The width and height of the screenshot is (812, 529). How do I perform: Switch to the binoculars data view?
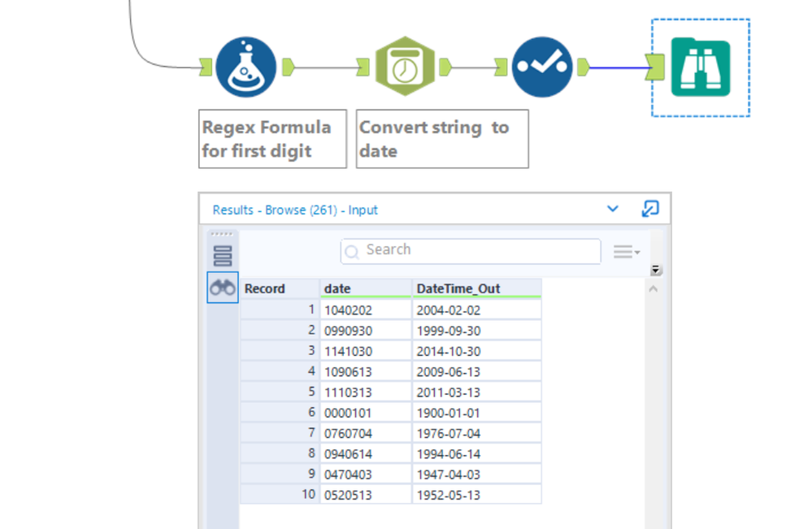click(x=223, y=288)
